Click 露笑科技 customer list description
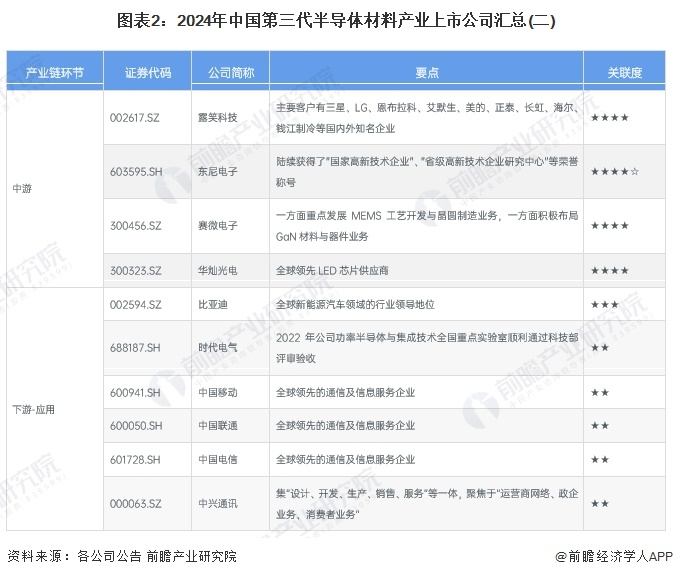673x577 pixels. [427, 118]
